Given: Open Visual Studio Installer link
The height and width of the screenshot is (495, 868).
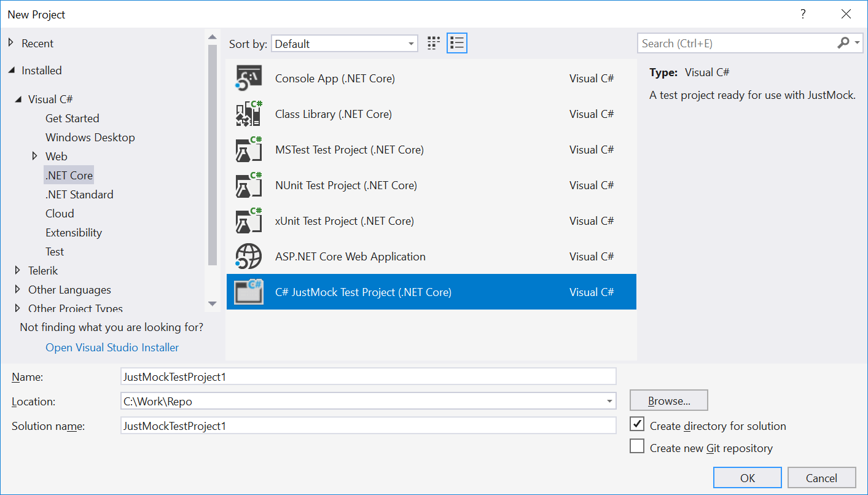Looking at the screenshot, I should pos(112,347).
